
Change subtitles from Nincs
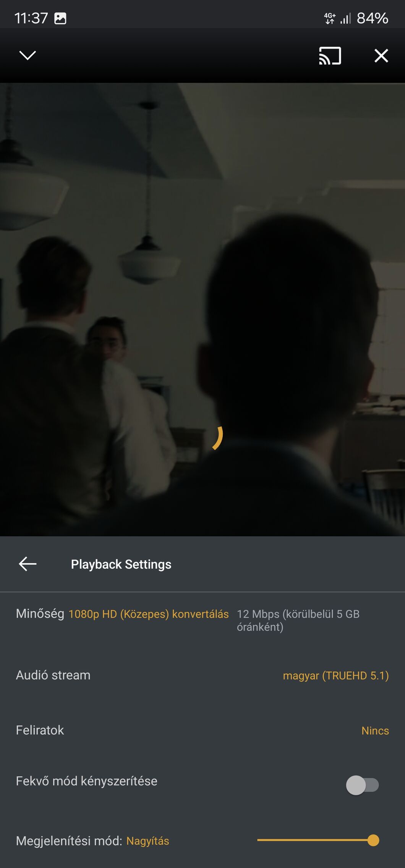click(375, 731)
